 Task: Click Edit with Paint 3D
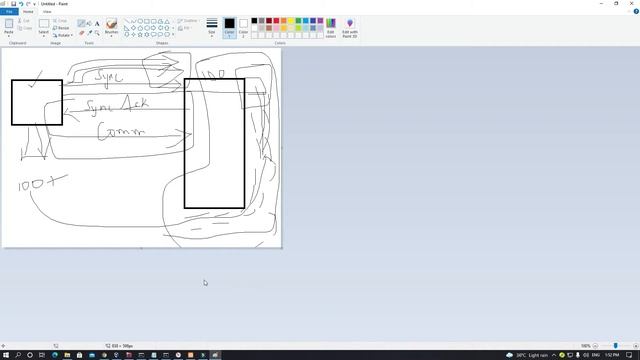(350, 28)
